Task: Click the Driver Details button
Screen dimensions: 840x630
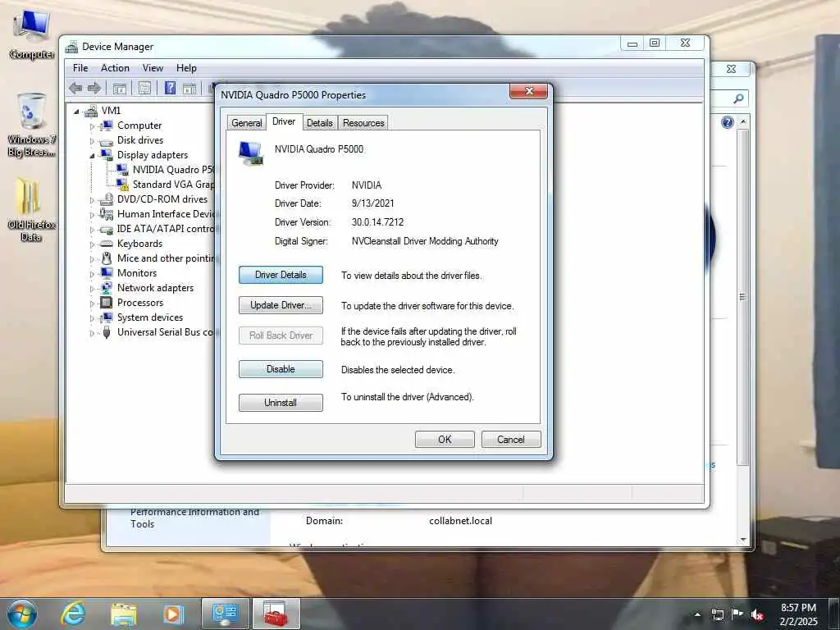Action: coord(281,275)
